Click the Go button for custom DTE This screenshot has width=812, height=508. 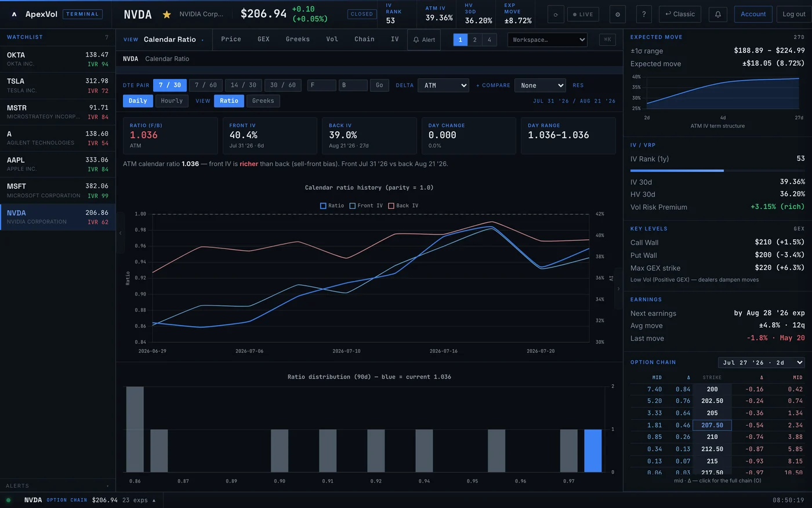(379, 85)
